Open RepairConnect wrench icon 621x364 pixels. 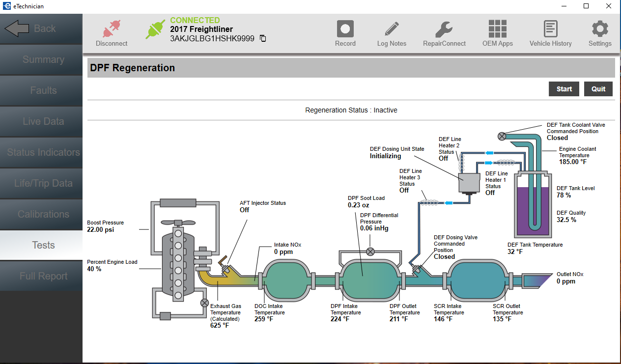[x=444, y=29]
